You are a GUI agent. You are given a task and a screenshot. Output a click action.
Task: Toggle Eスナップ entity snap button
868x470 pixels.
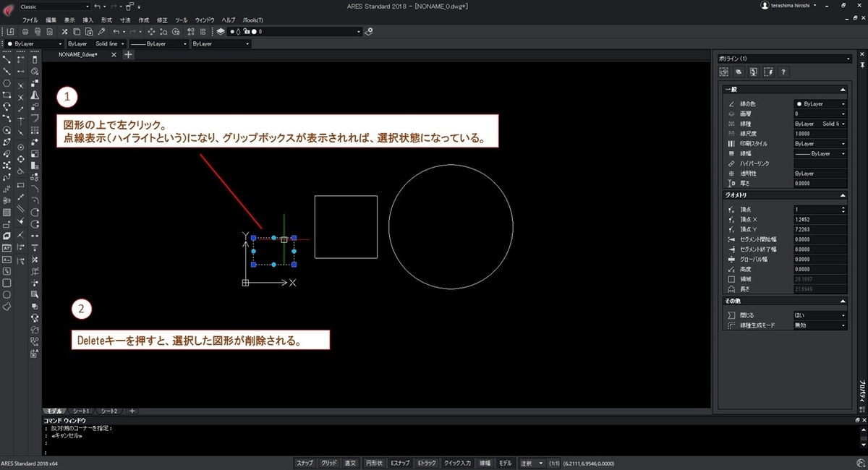[x=400, y=463]
